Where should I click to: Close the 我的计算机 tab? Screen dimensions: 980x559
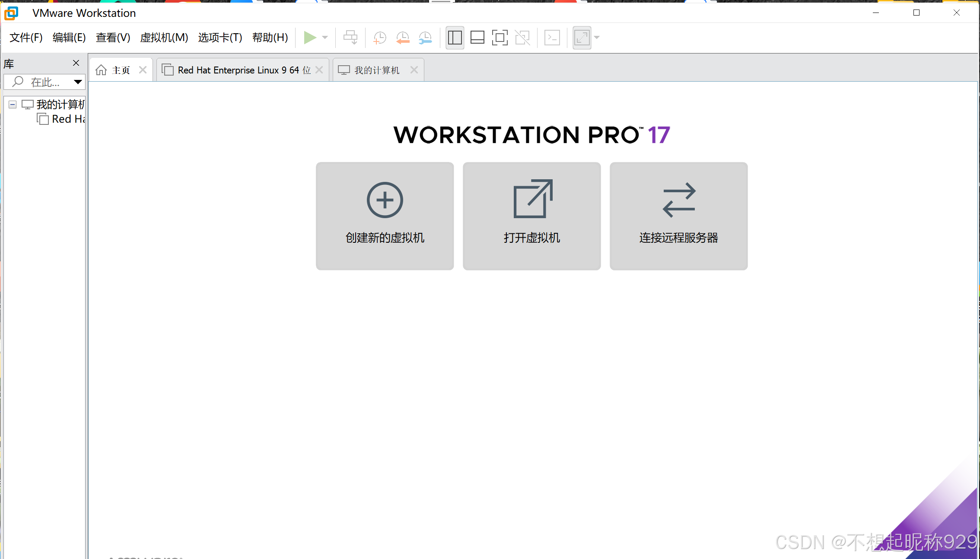(414, 70)
